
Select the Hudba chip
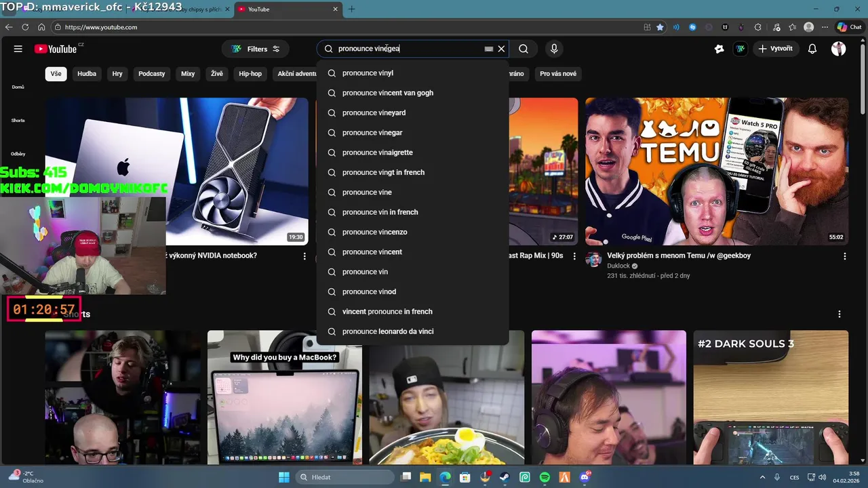(x=87, y=74)
